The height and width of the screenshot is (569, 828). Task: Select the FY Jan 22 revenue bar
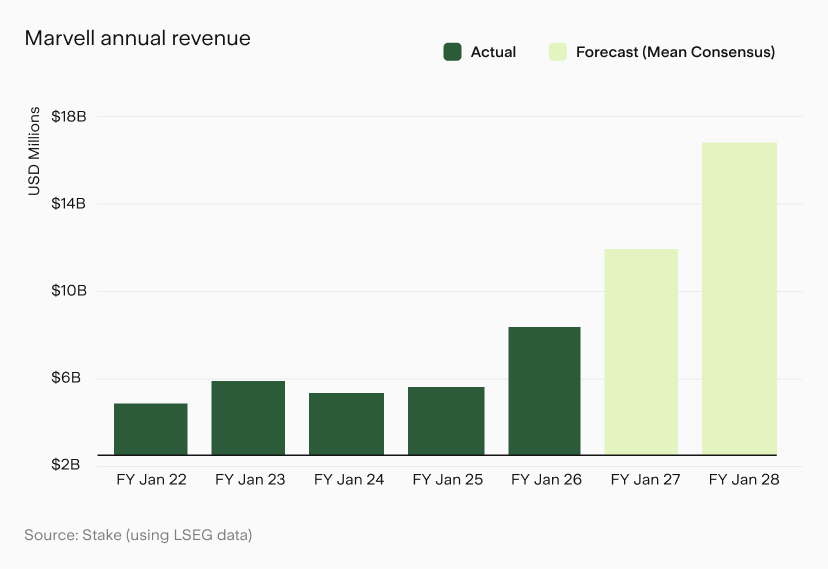(x=150, y=429)
